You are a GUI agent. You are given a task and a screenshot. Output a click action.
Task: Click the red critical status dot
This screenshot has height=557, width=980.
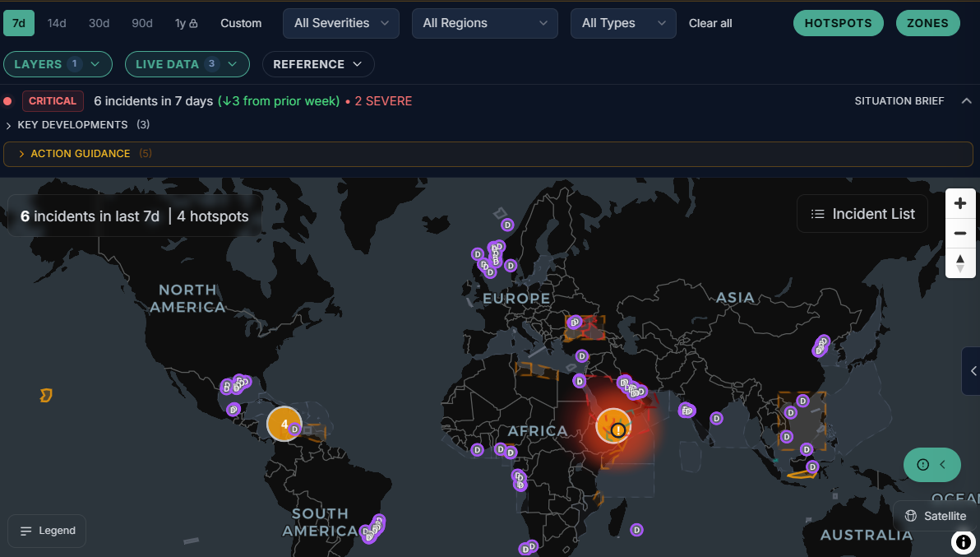pyautogui.click(x=7, y=101)
